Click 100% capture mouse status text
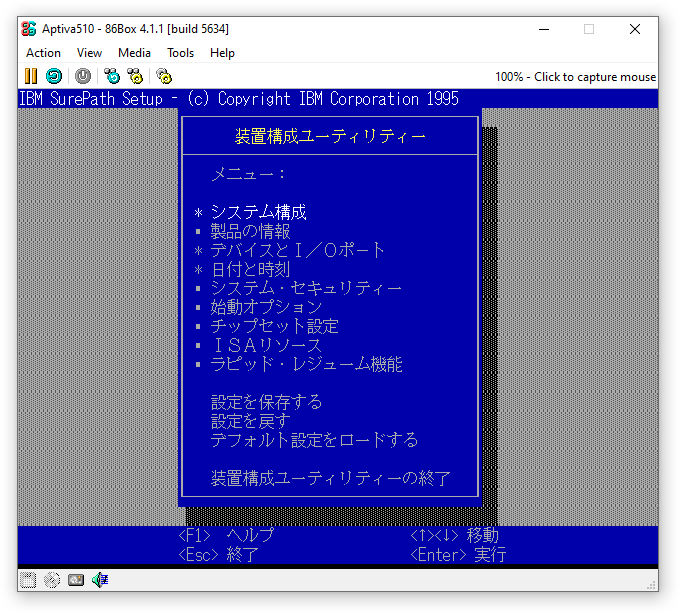Viewport: 680px width, 614px height. (575, 77)
